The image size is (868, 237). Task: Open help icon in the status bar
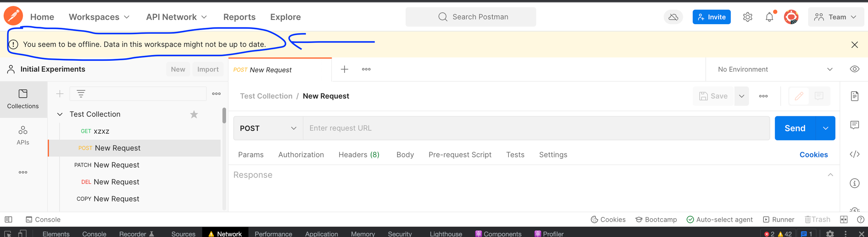point(861,220)
